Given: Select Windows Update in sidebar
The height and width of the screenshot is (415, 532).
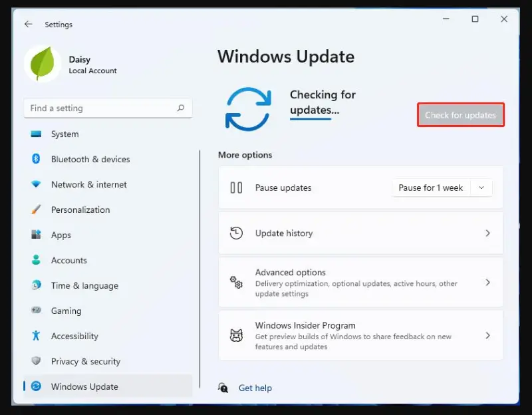Looking at the screenshot, I should click(108, 386).
